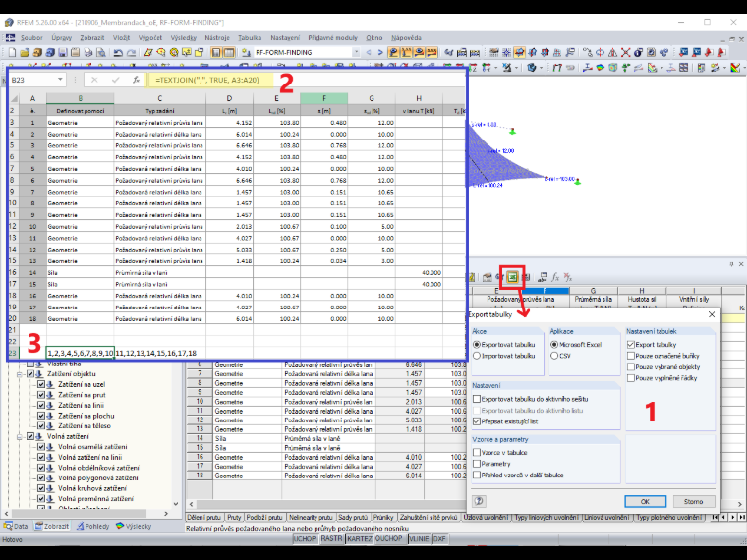
Task: Click the Excel cancel X formula bar icon
Action: pos(94,80)
